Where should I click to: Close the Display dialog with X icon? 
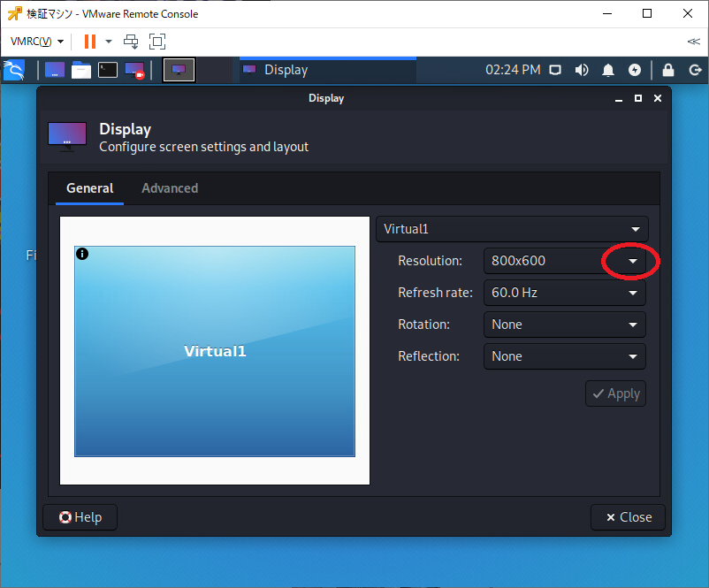tap(658, 99)
